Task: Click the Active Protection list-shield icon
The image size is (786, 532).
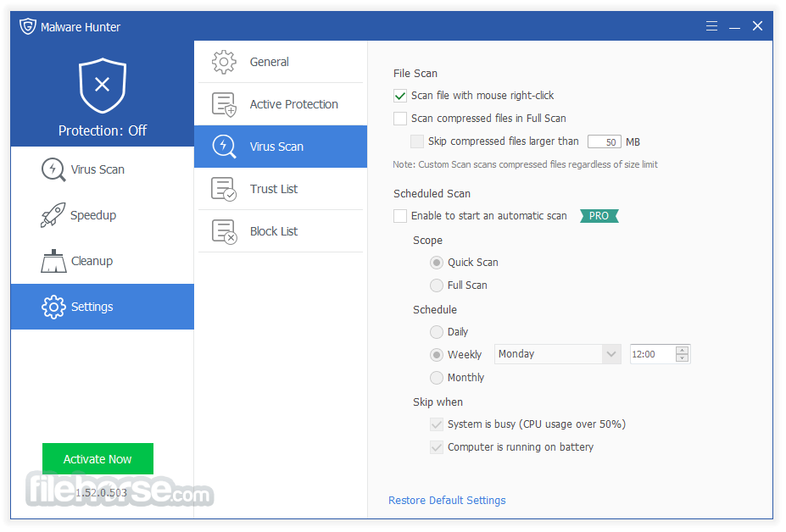Action: coord(224,104)
